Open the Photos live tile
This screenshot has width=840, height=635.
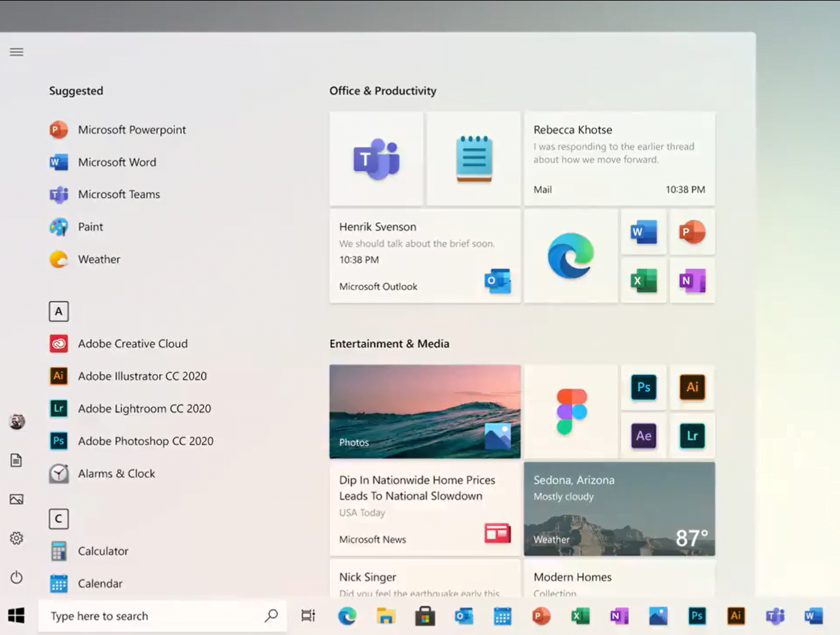click(x=425, y=411)
